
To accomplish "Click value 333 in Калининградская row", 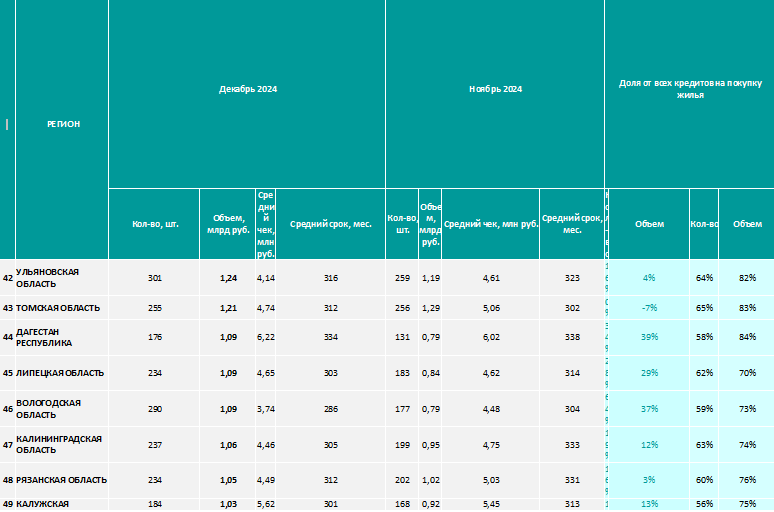I will [x=572, y=445].
